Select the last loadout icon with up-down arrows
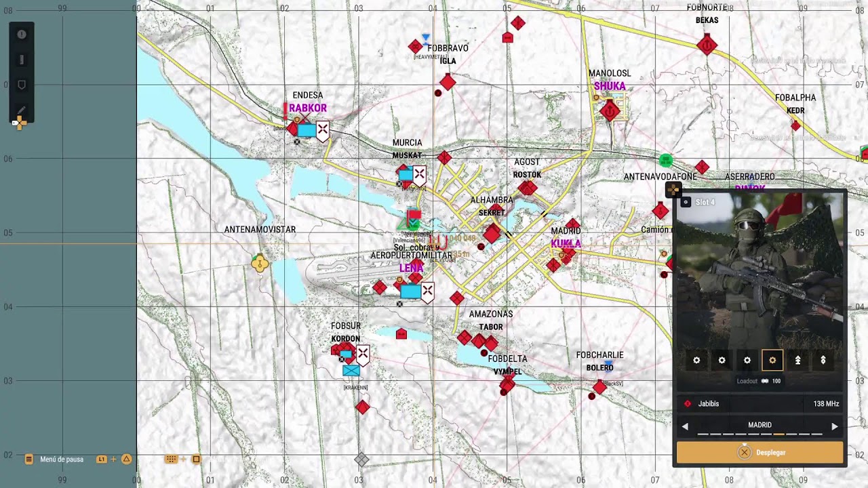 pos(823,361)
